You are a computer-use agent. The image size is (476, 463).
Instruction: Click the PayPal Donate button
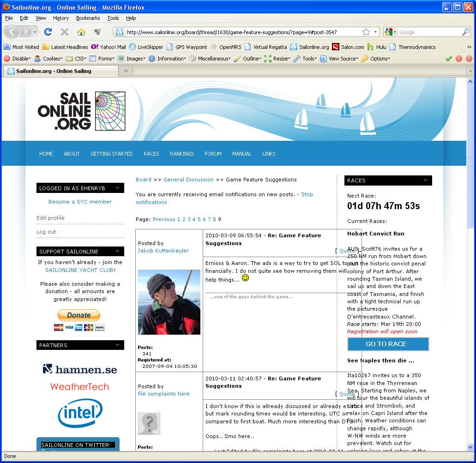(78, 315)
